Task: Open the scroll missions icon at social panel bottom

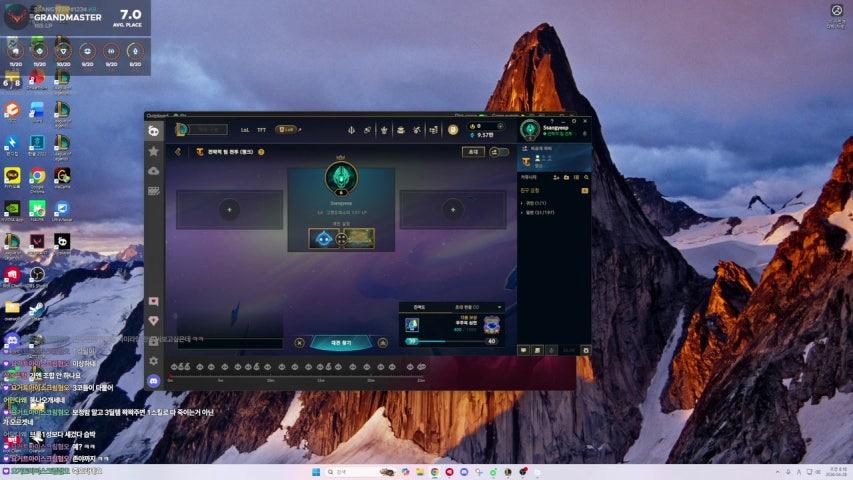Action: coord(537,350)
